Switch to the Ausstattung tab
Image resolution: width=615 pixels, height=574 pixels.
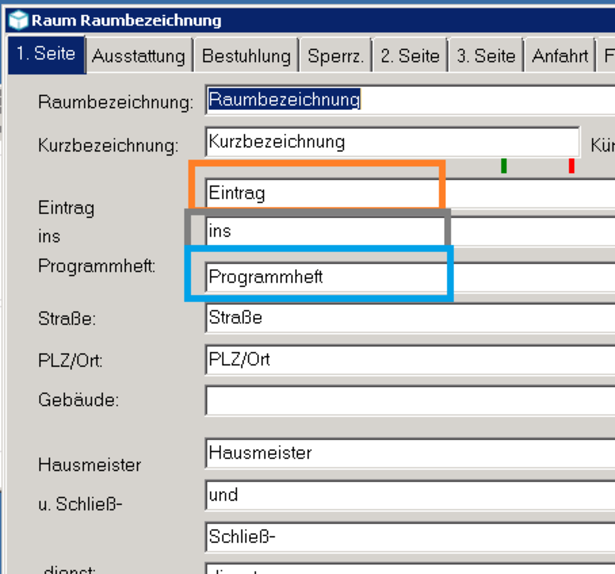(x=139, y=55)
